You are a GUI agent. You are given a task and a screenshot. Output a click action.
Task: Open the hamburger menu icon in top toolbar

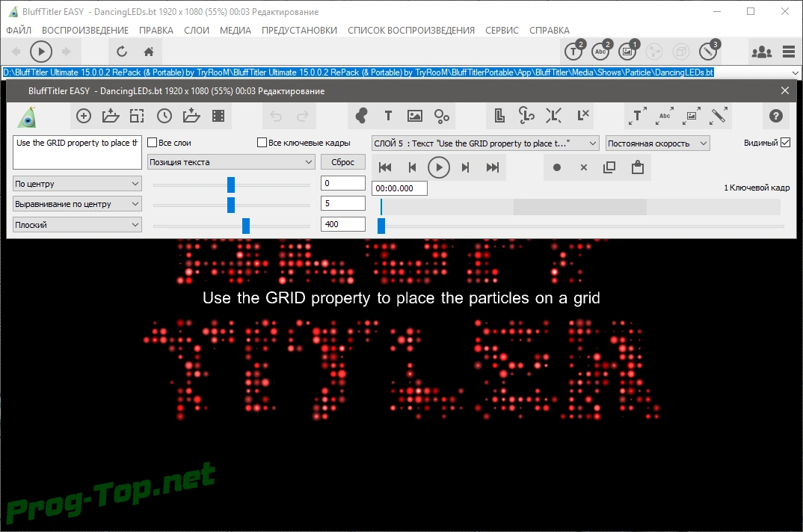[x=789, y=52]
